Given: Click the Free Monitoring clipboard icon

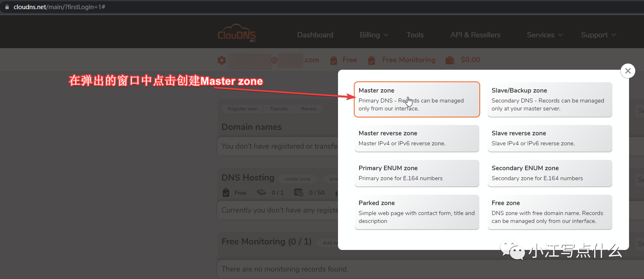Looking at the screenshot, I should [x=372, y=60].
